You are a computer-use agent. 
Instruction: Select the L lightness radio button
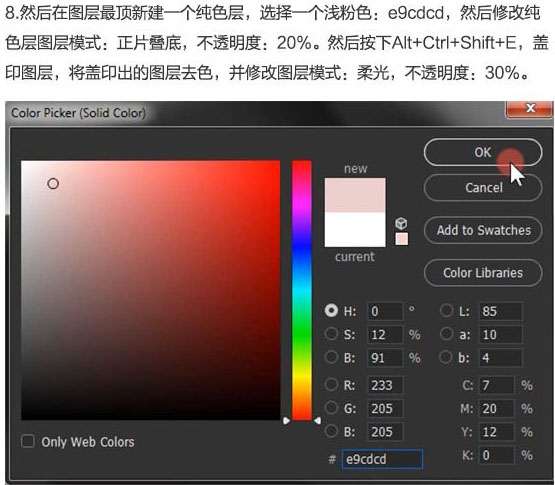[x=446, y=310]
